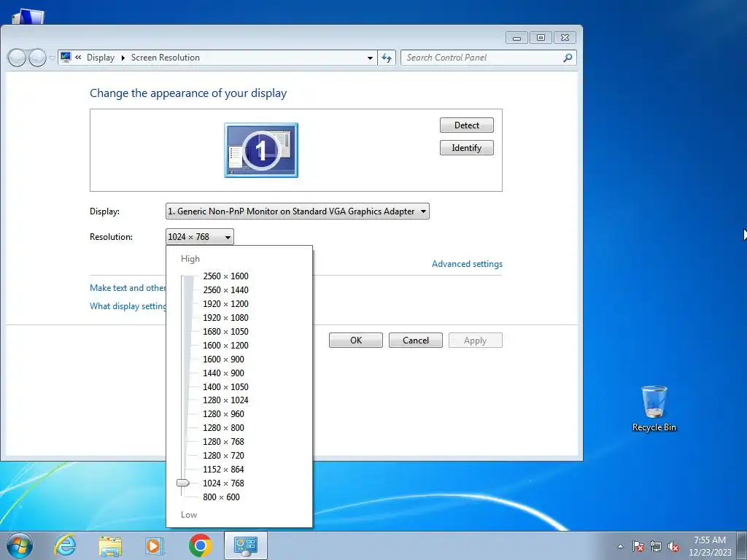Choose 2560 × 1600 resolution
Viewport: 747px width, 560px height.
(225, 276)
